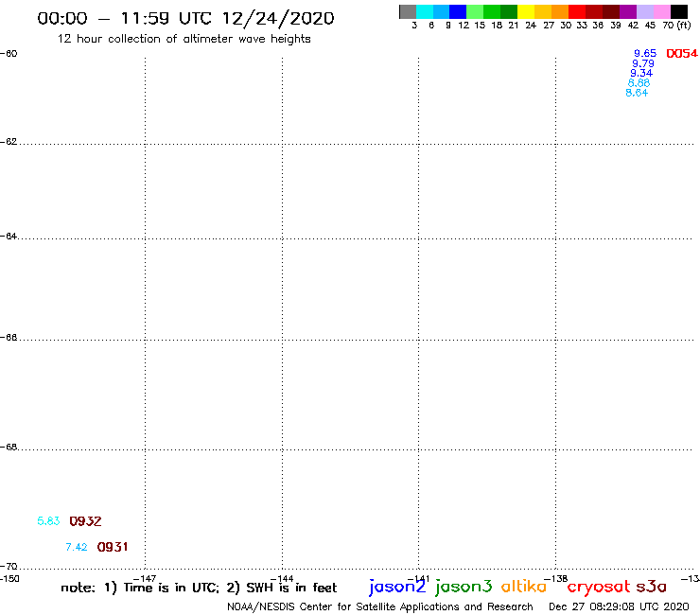700x615 pixels.
Task: Click the -64 latitude axis label
Action: coord(9,236)
